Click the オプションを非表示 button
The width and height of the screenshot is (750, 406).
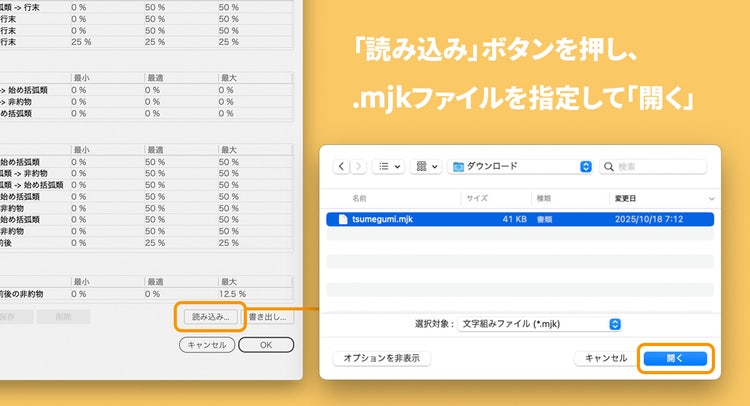[382, 358]
